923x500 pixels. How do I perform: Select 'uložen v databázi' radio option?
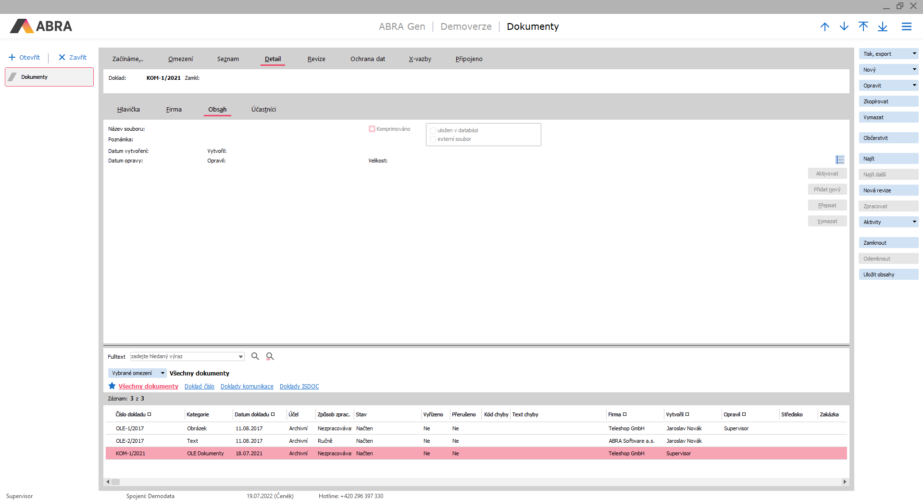point(434,130)
